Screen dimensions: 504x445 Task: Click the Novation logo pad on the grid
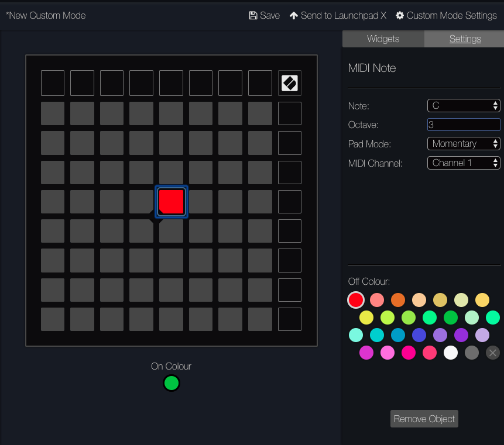click(290, 83)
